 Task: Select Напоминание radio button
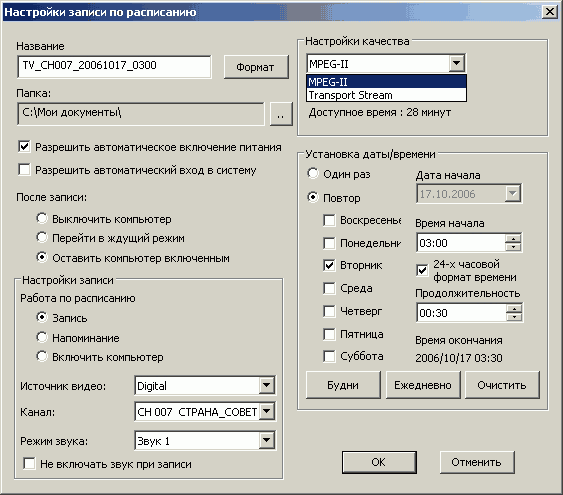[42, 337]
